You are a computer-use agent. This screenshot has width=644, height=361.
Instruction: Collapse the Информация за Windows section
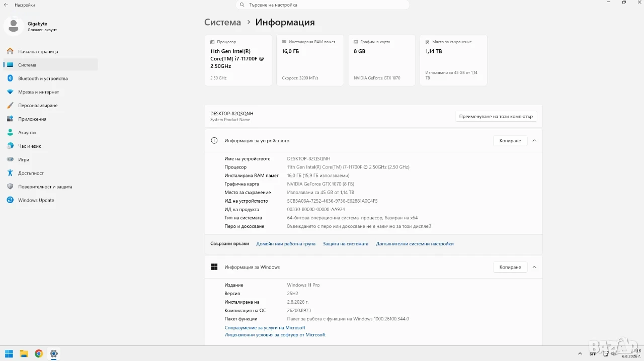pos(534,267)
